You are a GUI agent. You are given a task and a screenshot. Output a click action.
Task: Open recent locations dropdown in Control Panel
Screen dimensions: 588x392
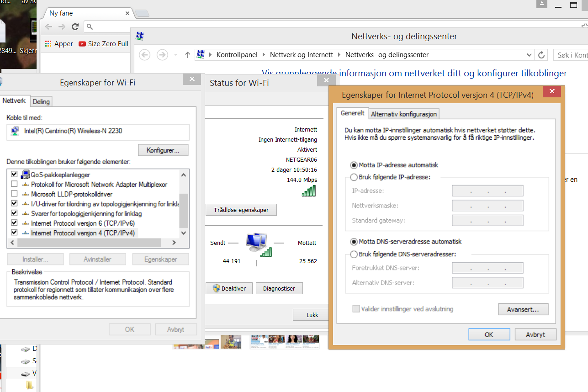pyautogui.click(x=176, y=55)
